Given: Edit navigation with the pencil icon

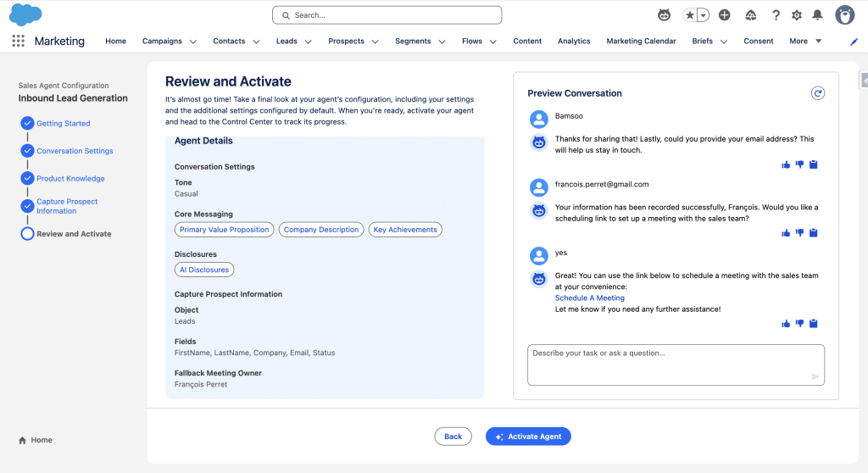Looking at the screenshot, I should [x=854, y=42].
